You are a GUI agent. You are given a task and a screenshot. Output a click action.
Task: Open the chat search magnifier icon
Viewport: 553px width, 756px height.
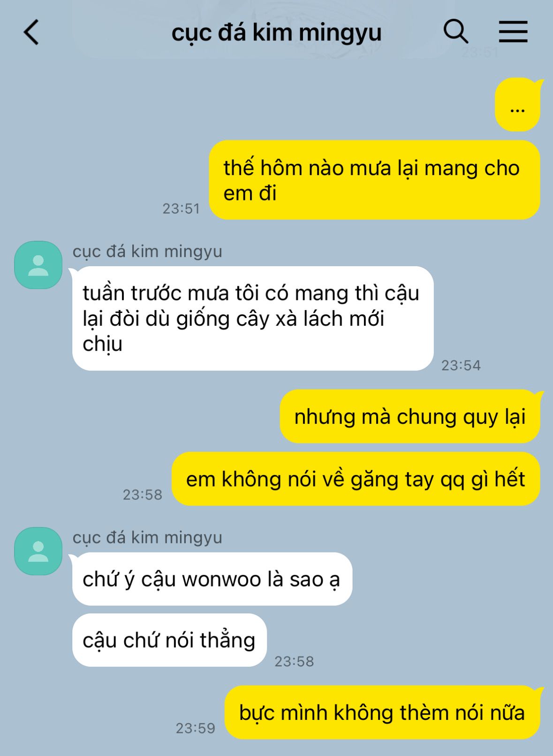coord(455,32)
